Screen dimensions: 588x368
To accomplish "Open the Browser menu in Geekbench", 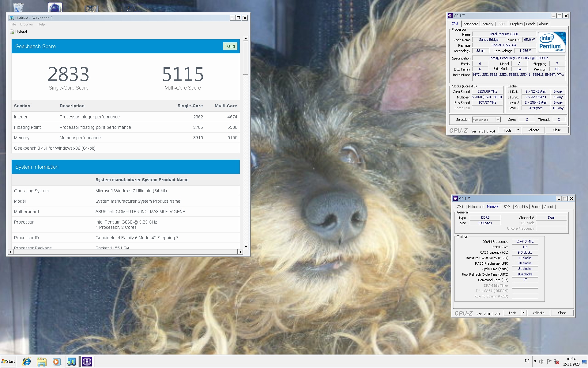I will click(x=27, y=24).
